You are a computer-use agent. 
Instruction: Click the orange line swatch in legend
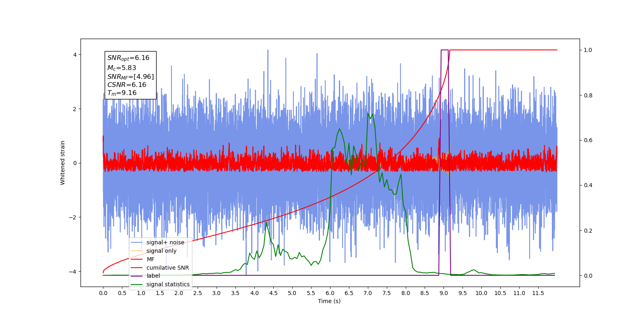137,251
